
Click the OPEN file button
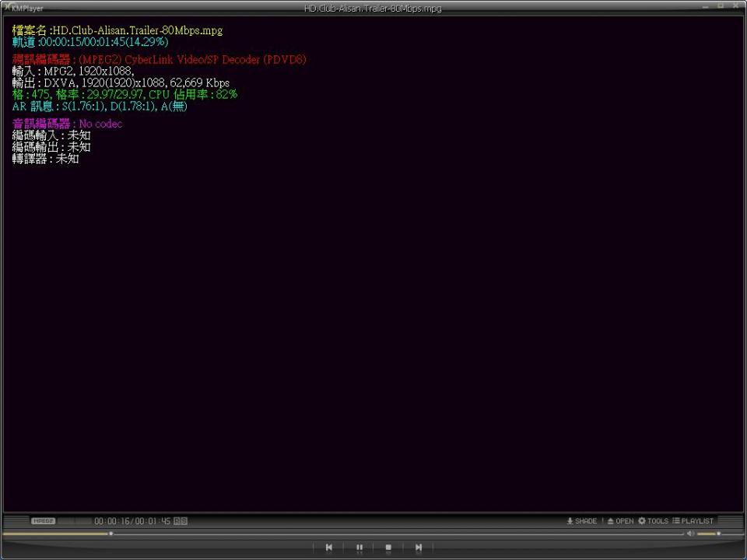[620, 521]
